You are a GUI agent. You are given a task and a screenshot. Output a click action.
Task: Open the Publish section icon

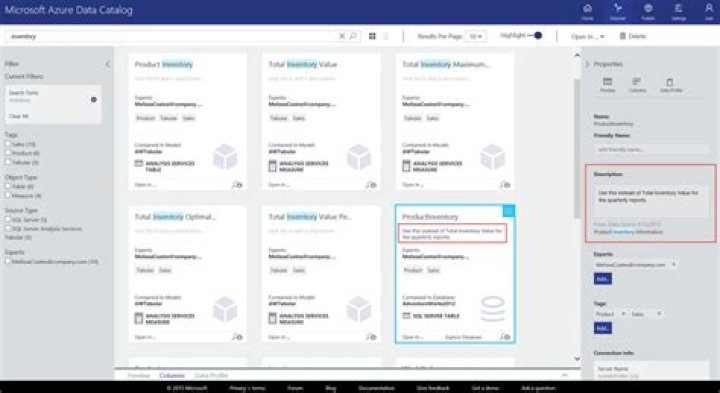(x=648, y=8)
